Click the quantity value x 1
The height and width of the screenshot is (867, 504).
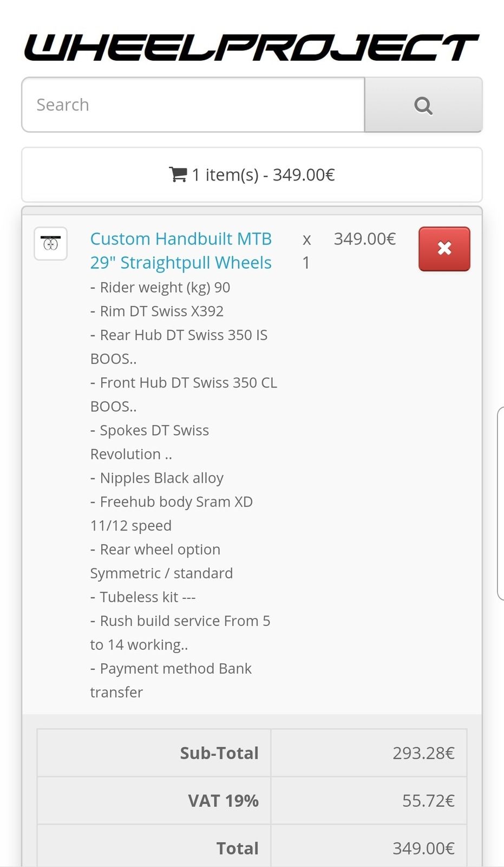pyautogui.click(x=306, y=250)
